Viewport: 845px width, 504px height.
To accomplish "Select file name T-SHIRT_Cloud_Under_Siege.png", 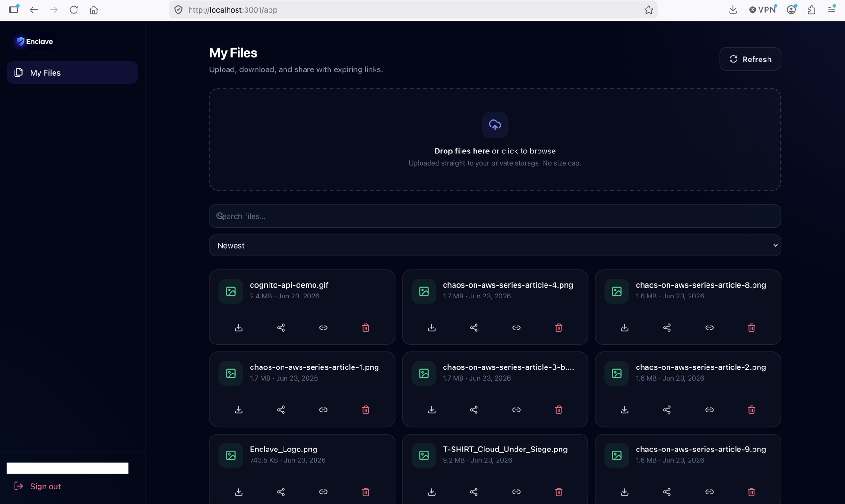I will [x=505, y=449].
